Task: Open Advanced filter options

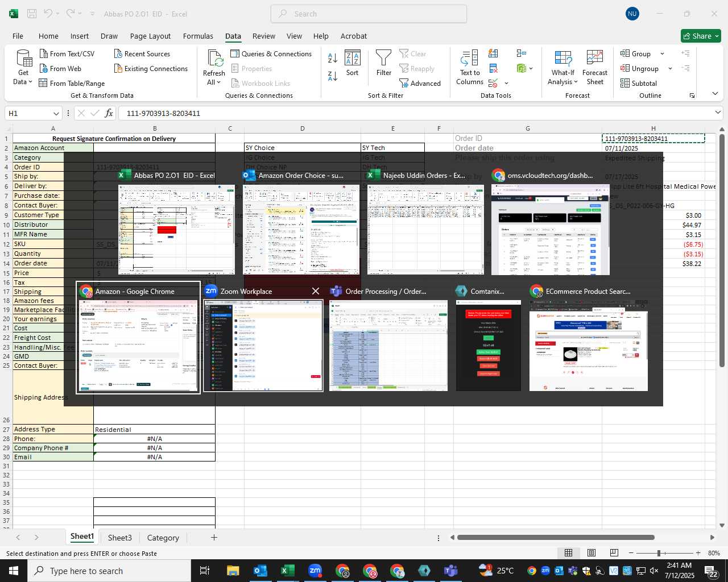Action: [x=420, y=83]
